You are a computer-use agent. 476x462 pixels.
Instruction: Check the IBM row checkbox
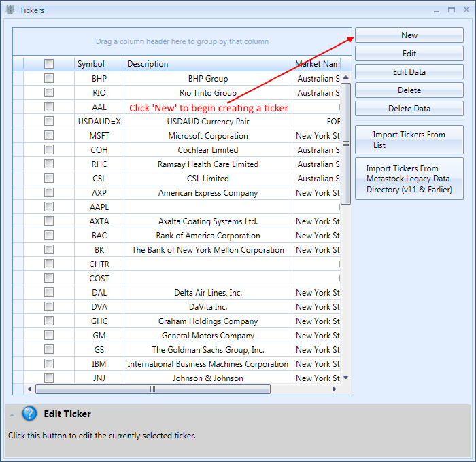point(49,363)
